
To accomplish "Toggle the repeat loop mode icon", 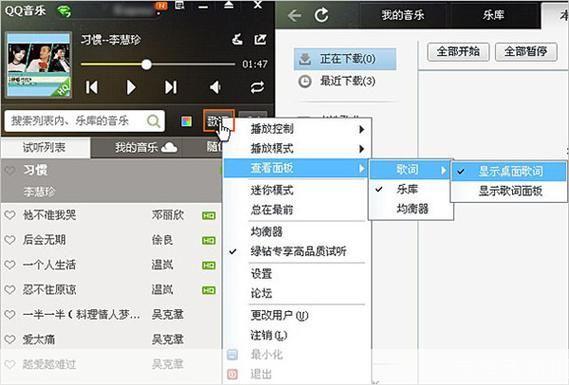I will tap(257, 87).
